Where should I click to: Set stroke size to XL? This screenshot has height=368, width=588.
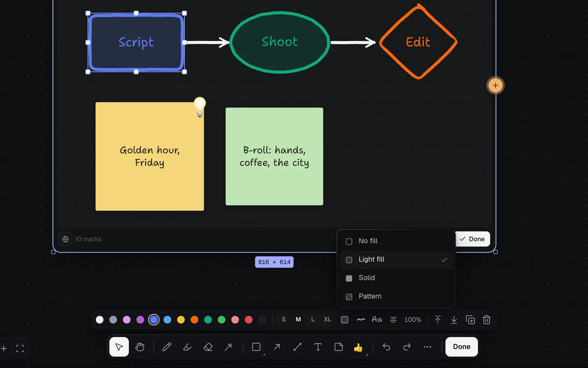point(327,320)
